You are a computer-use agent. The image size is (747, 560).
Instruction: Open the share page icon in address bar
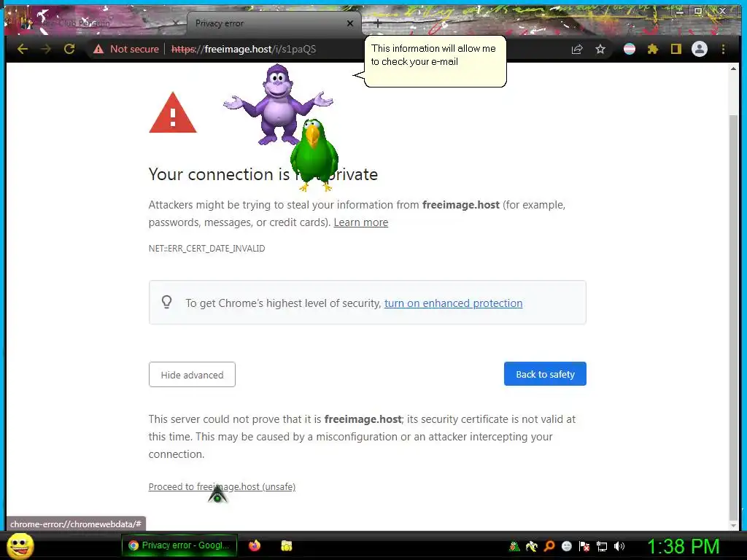(577, 49)
